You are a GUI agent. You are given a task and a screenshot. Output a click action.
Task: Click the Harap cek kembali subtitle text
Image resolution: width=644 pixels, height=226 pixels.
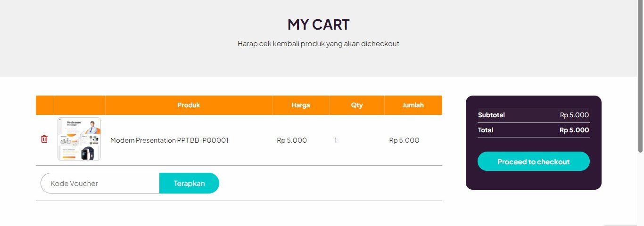click(x=319, y=44)
